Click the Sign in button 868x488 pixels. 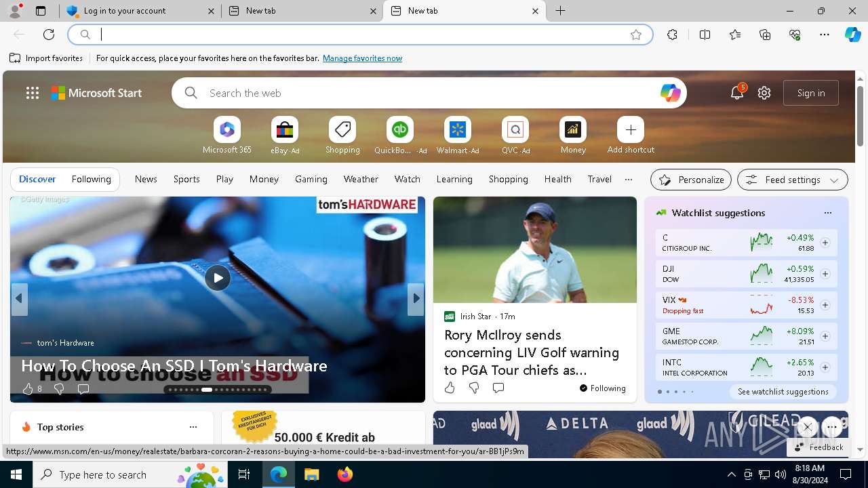point(811,93)
